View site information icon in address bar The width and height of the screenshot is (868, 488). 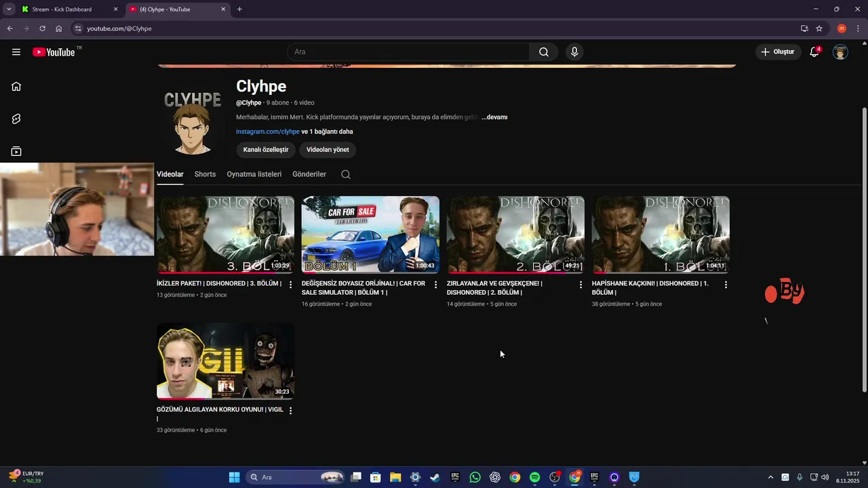(x=78, y=28)
